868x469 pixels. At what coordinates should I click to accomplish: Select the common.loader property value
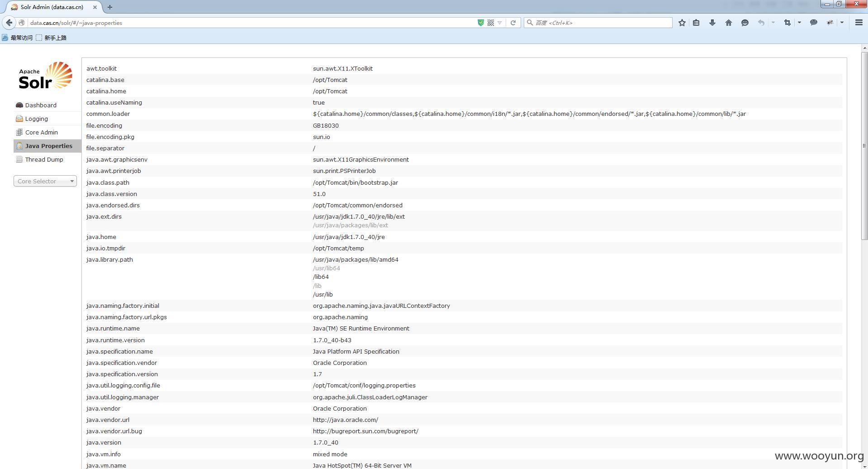[529, 114]
